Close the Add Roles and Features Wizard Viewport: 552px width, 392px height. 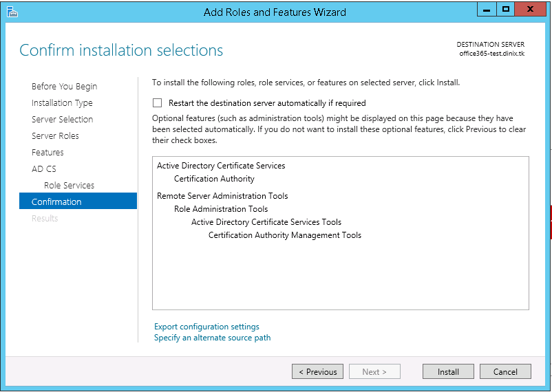[x=530, y=10]
